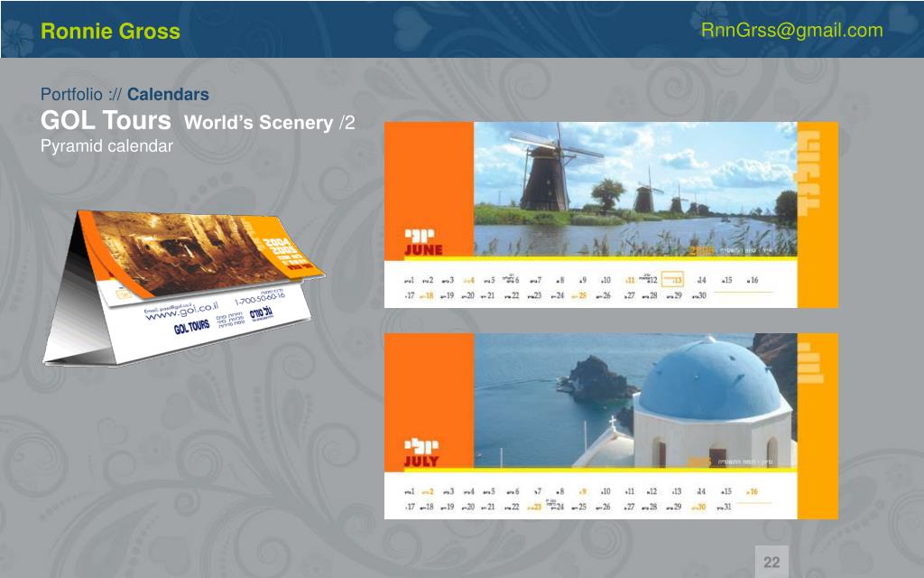Click date 31 in the July row
The height and width of the screenshot is (578, 924).
point(724,507)
